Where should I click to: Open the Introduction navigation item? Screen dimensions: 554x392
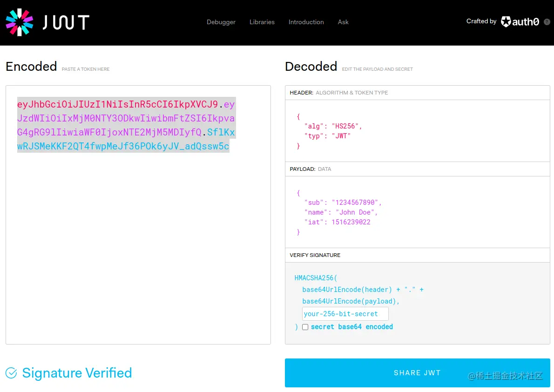306,22
